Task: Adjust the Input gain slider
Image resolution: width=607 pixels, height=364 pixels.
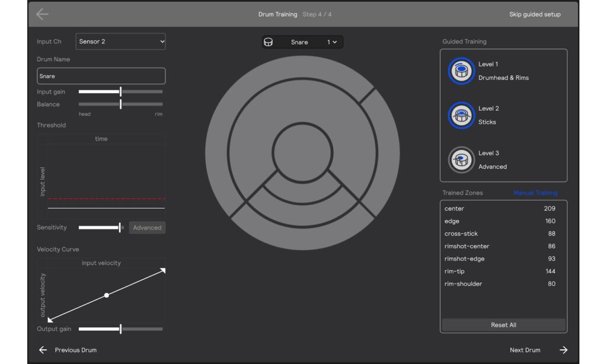Action: [120, 92]
